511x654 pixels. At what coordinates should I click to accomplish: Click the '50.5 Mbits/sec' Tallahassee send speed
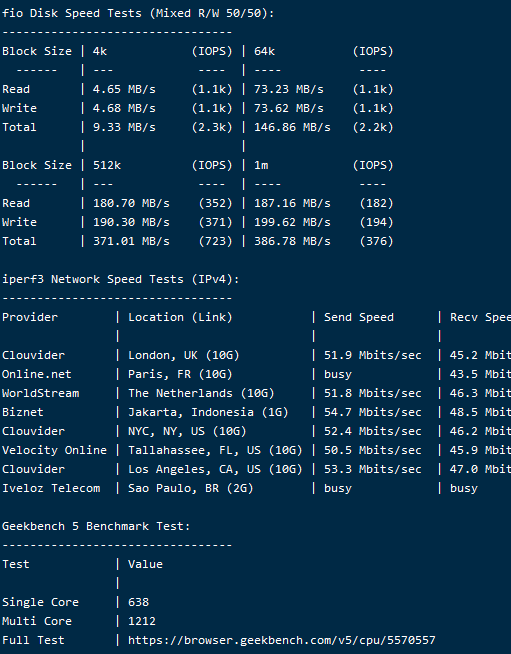coord(373,450)
